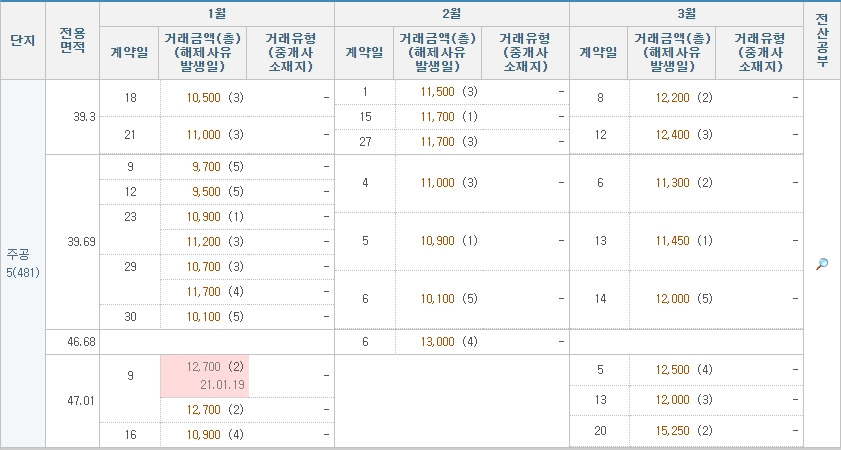841x450 pixels.
Task: Click the 15,250 (2) transaction price
Action: [x=684, y=430]
